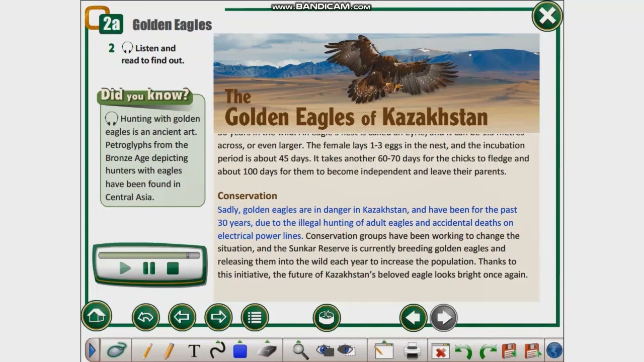644x362 pixels.
Task: Click the first floppy disk save icon
Action: (510, 350)
